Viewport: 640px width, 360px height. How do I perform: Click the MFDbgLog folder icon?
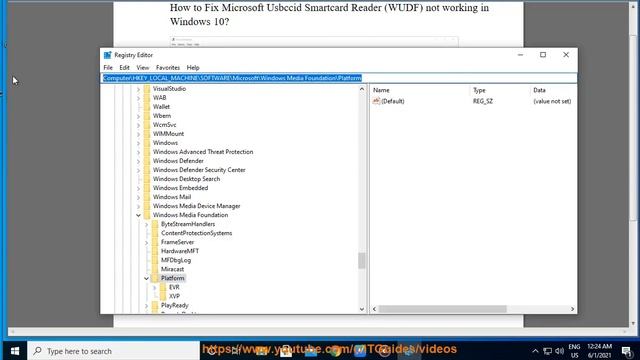click(155, 260)
